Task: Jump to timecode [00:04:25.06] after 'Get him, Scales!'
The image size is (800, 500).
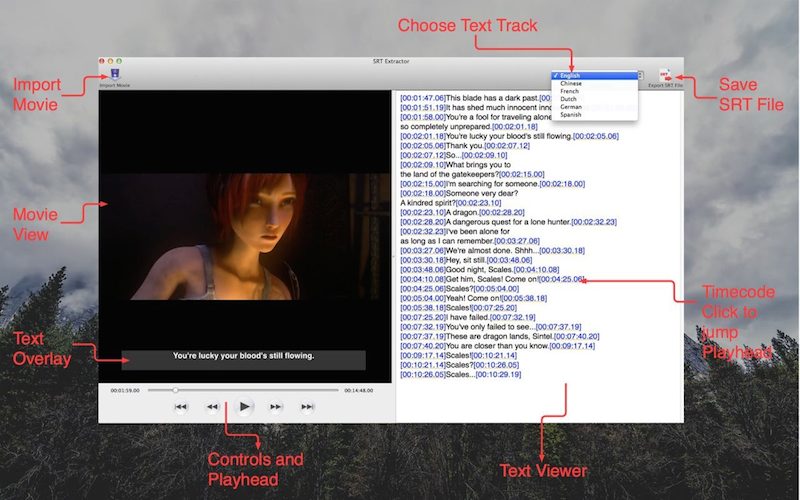Action: (x=561, y=279)
